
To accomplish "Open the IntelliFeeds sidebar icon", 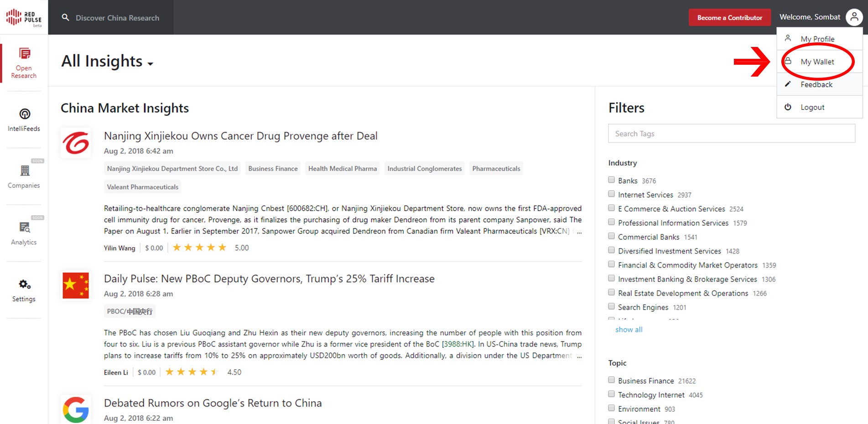I will [x=25, y=114].
